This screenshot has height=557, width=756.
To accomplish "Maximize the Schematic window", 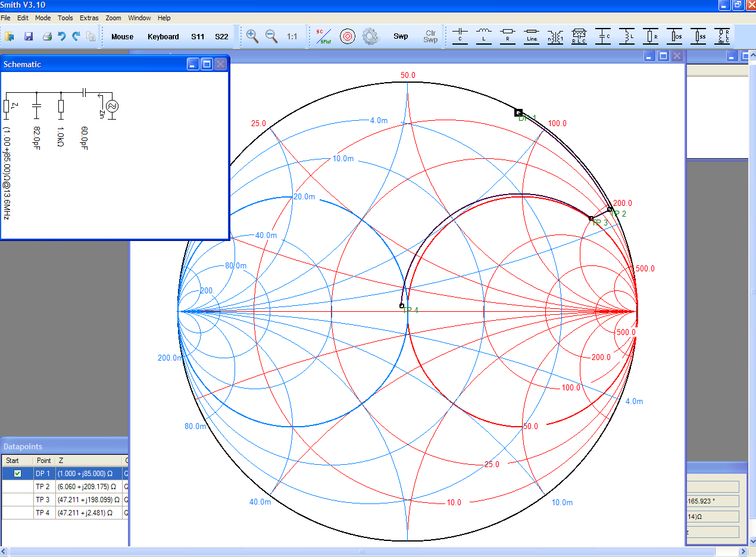I will 207,64.
